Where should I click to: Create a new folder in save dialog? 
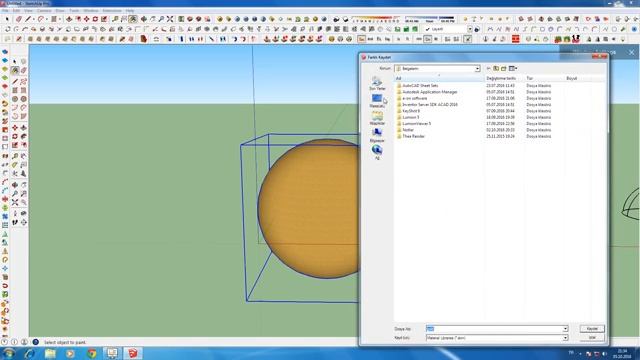504,69
